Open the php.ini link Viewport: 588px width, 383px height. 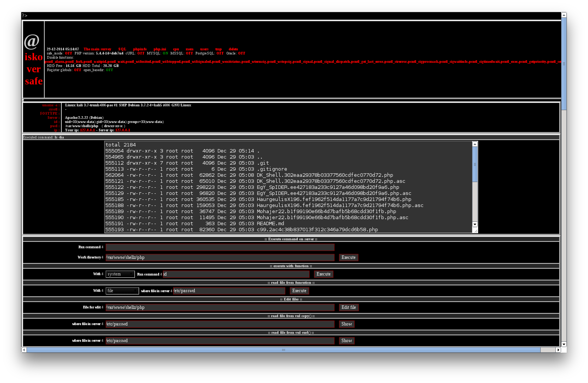click(160, 49)
